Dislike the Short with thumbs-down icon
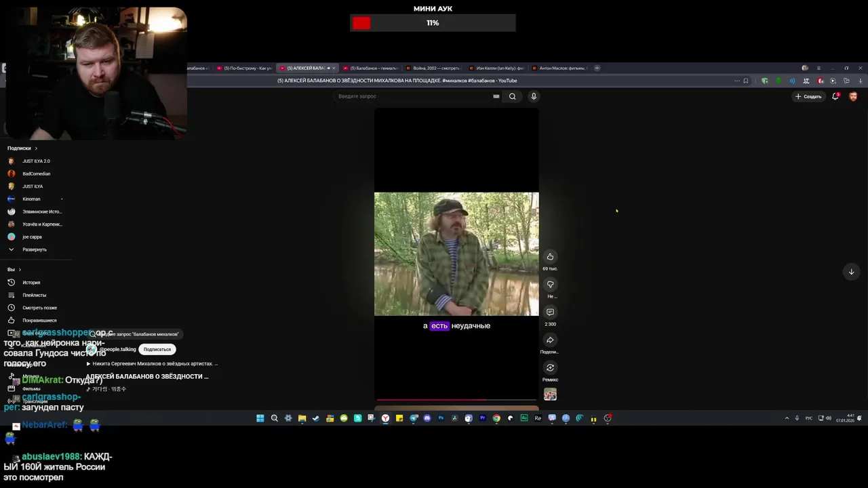The image size is (868, 488). 550,284
